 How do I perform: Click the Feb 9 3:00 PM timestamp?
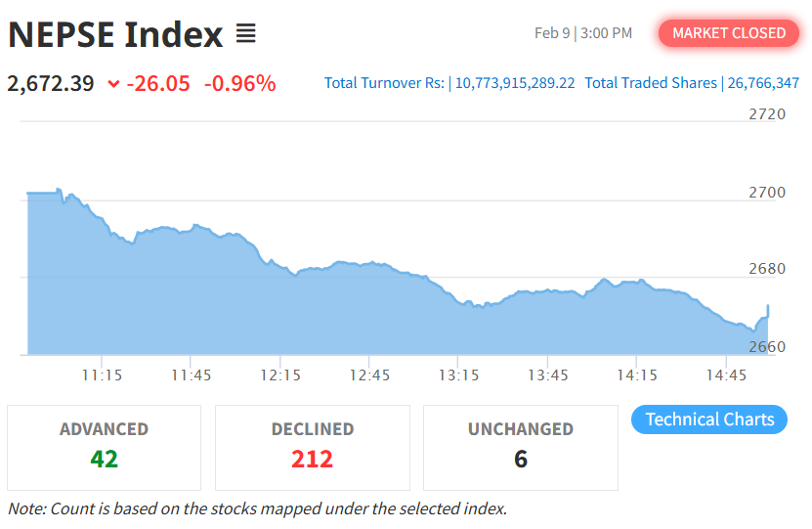[583, 33]
